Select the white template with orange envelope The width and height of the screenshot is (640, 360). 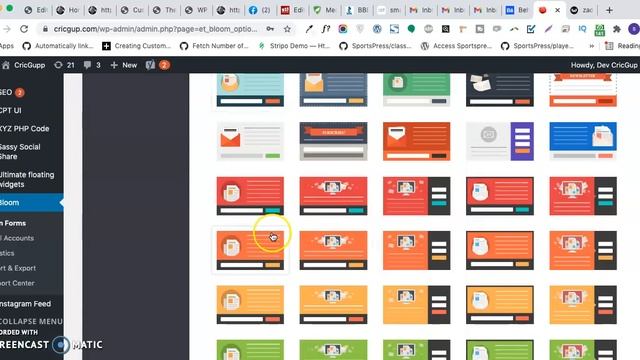pos(250,141)
